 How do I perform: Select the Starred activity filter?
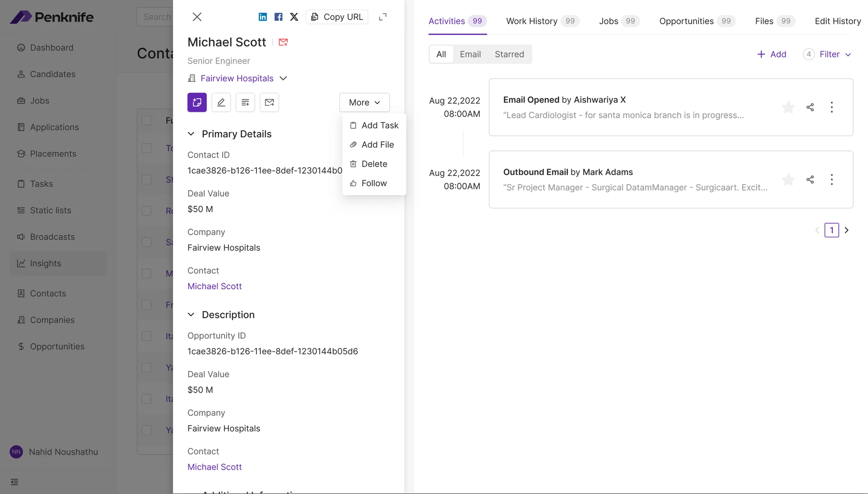pos(509,54)
